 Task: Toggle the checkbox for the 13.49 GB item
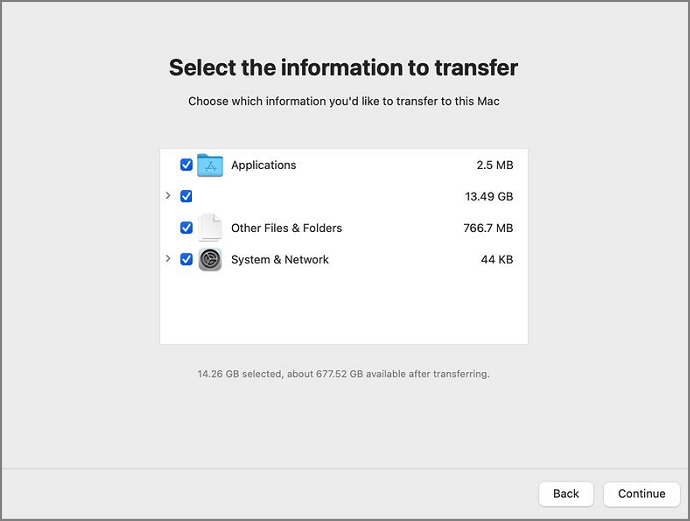tap(186, 196)
